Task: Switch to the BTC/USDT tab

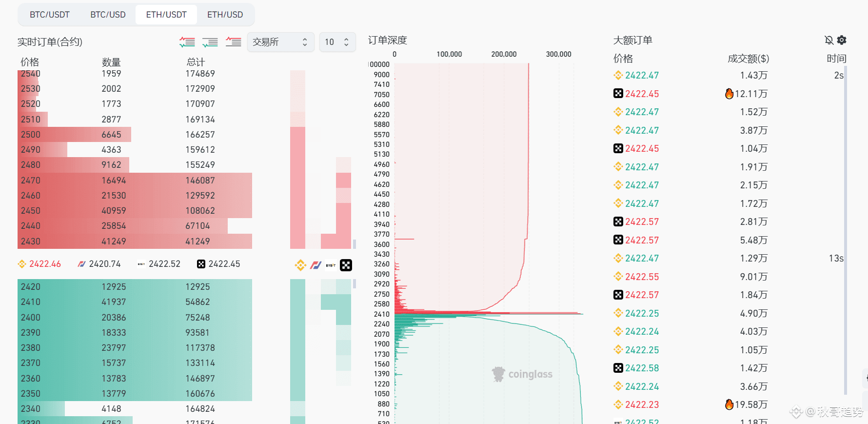Action: (x=50, y=15)
